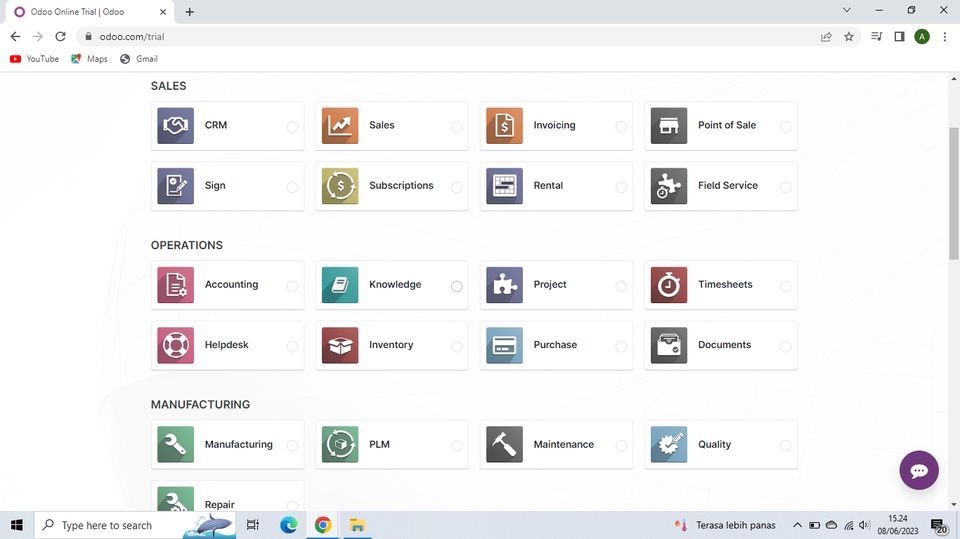
Task: Choose the Manufacturing app label
Action: (238, 445)
